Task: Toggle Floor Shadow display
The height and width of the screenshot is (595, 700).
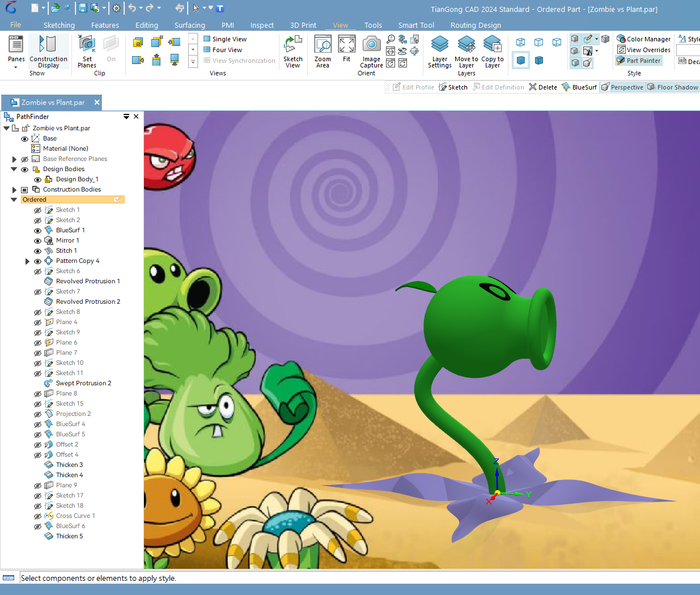Action: pyautogui.click(x=673, y=87)
